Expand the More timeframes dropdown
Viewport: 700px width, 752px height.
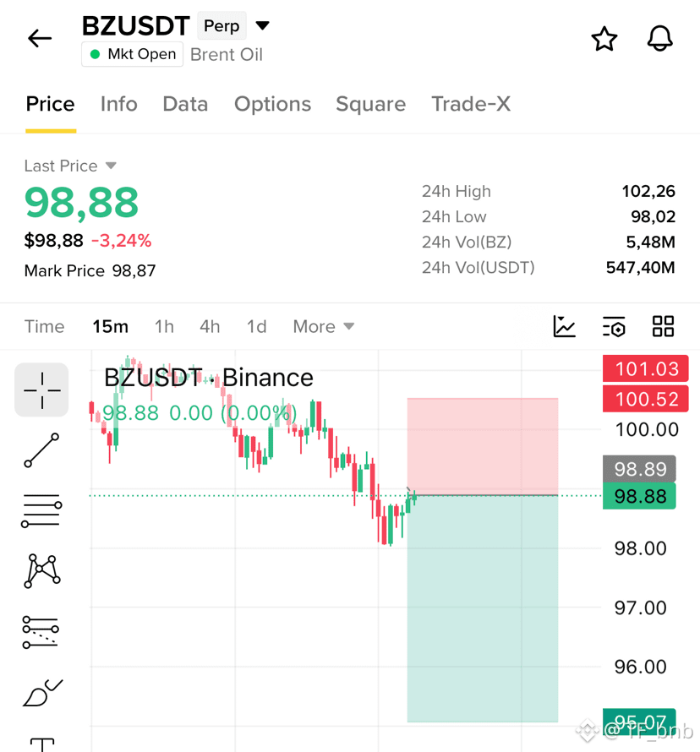pyautogui.click(x=324, y=327)
